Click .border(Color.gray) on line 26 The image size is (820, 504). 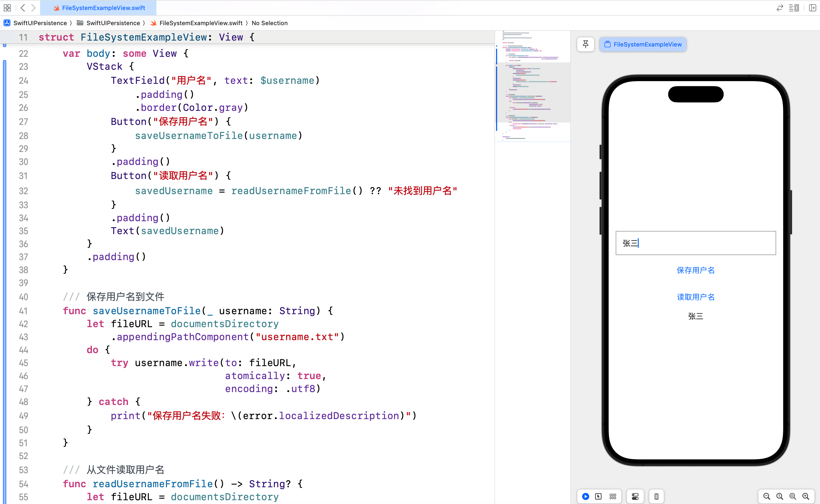coord(192,108)
